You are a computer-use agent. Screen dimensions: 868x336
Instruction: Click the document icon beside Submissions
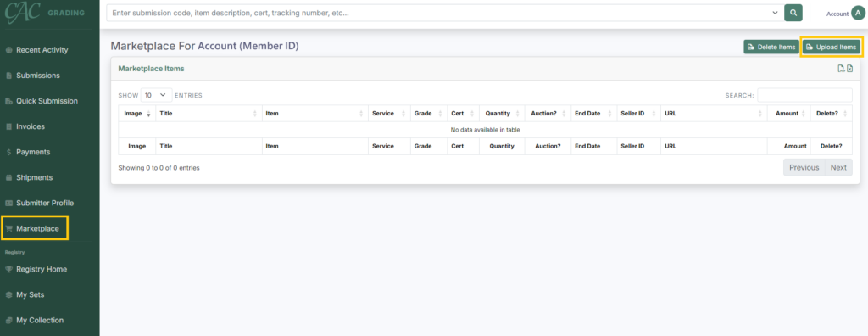8,76
